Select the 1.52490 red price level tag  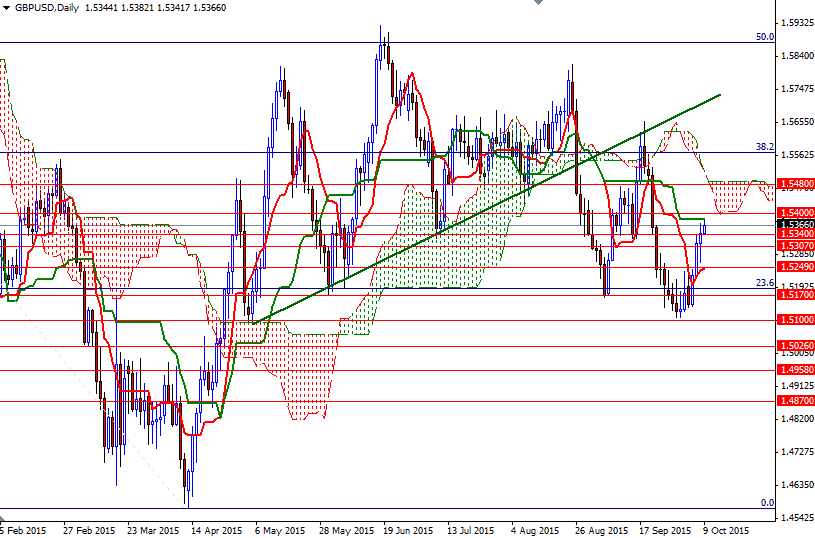click(796, 267)
